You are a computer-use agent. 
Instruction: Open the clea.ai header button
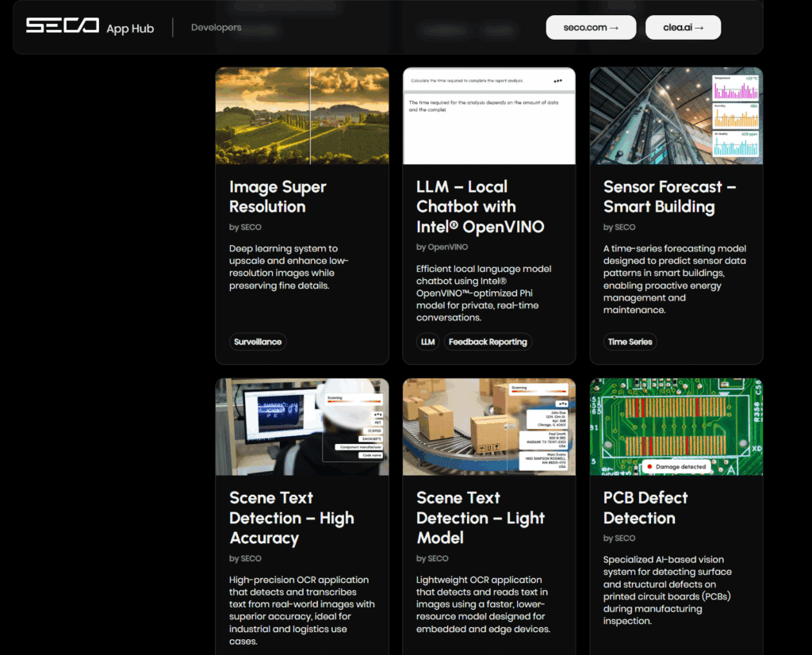[x=683, y=28]
